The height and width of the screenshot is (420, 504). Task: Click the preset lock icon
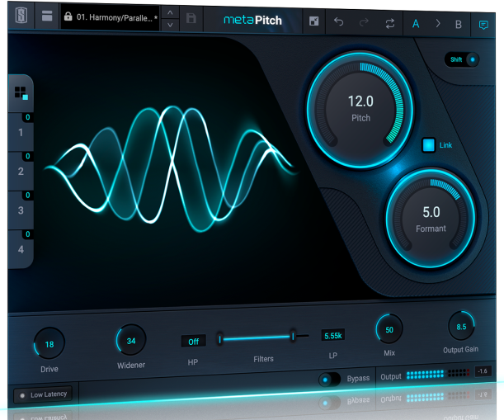point(68,17)
